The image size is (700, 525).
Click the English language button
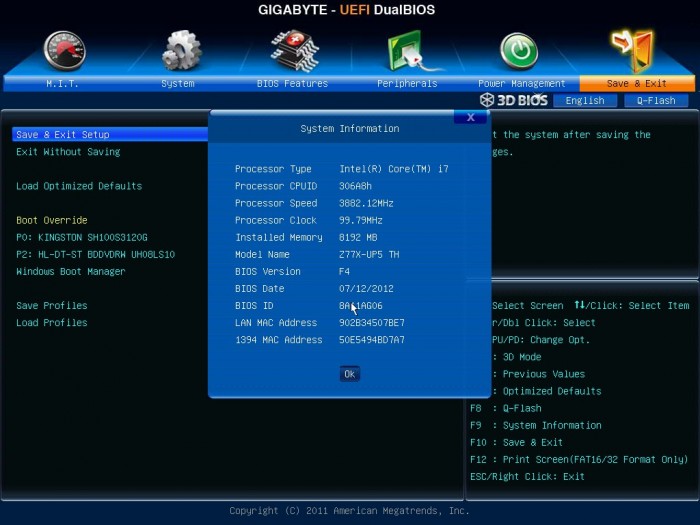(585, 100)
